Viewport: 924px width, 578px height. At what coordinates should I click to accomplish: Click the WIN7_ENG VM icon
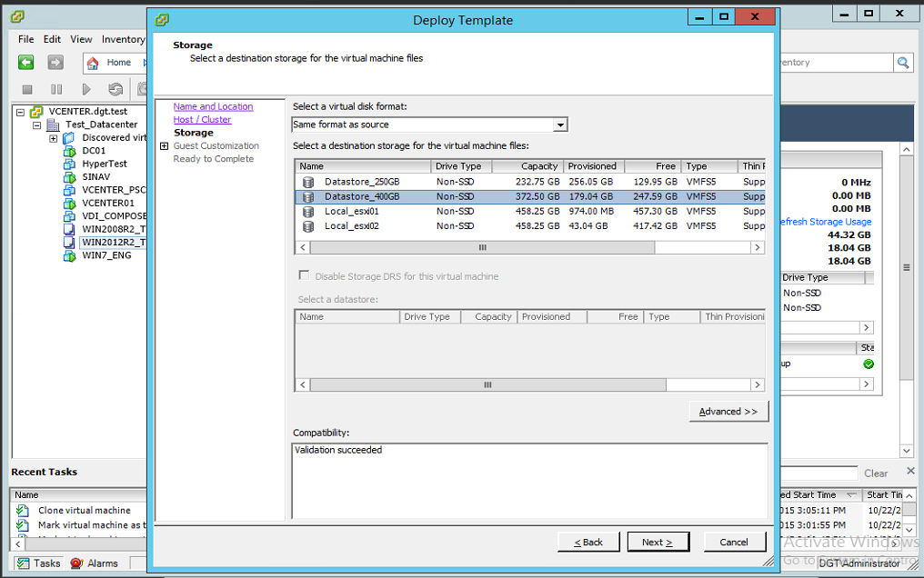coord(69,256)
